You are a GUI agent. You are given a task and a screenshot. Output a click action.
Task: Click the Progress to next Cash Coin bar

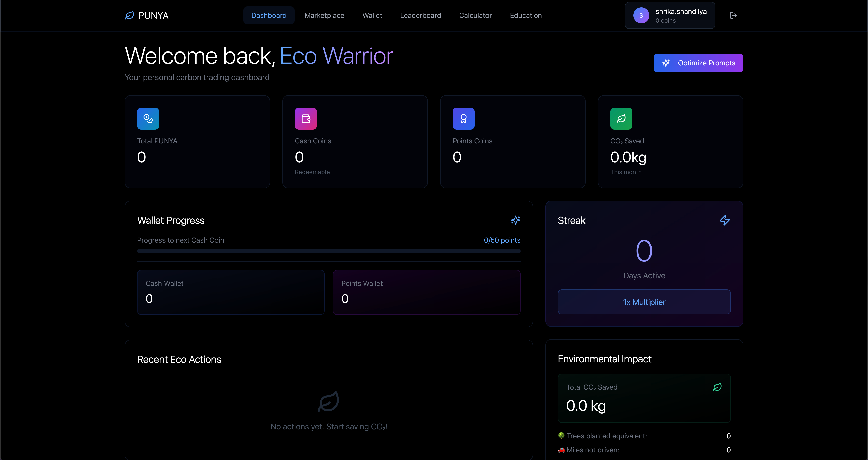[x=329, y=251]
